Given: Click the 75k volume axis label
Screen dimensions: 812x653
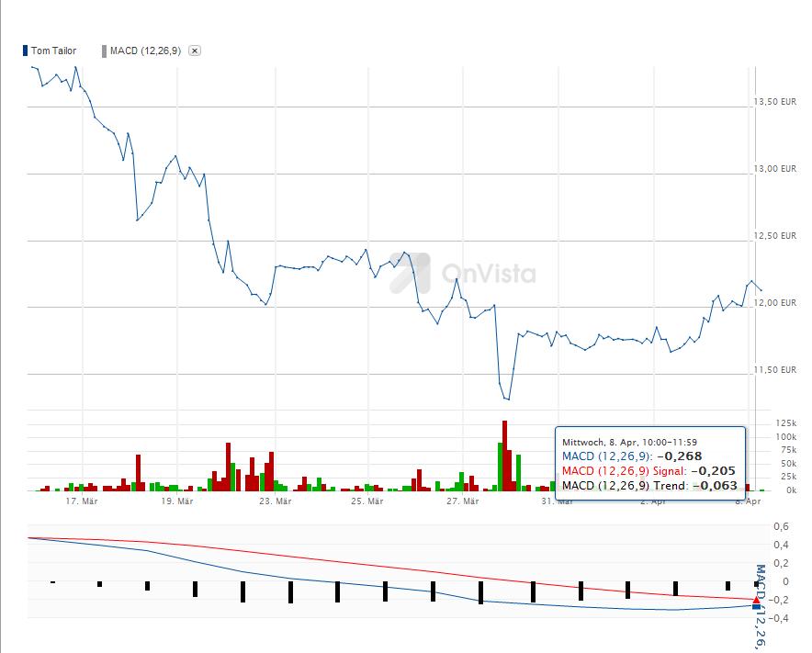Looking at the screenshot, I should pos(788,450).
